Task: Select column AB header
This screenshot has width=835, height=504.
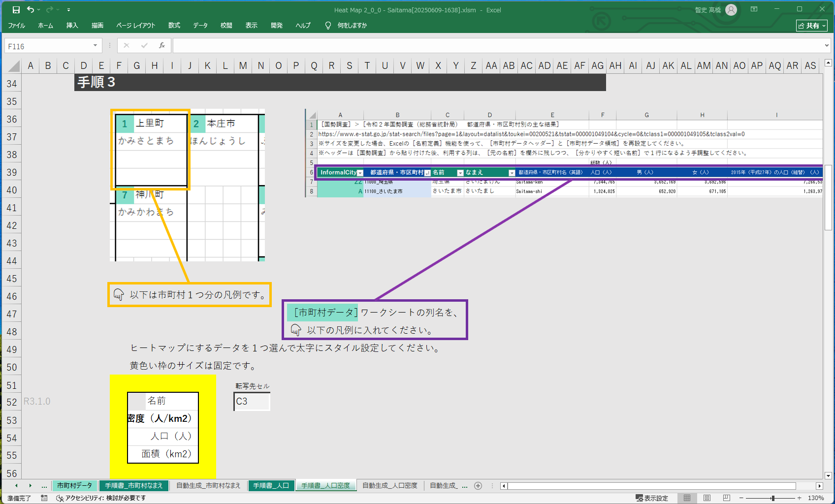Action: [509, 66]
